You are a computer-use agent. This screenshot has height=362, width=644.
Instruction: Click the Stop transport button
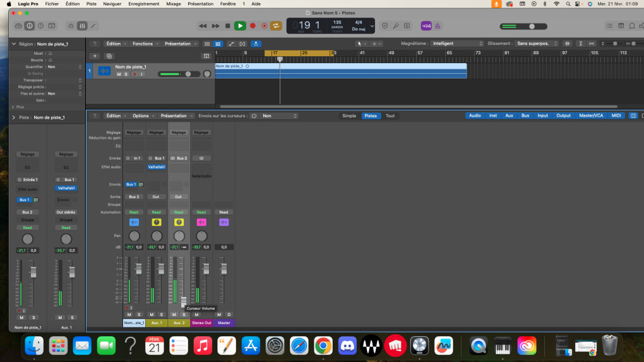point(227,26)
